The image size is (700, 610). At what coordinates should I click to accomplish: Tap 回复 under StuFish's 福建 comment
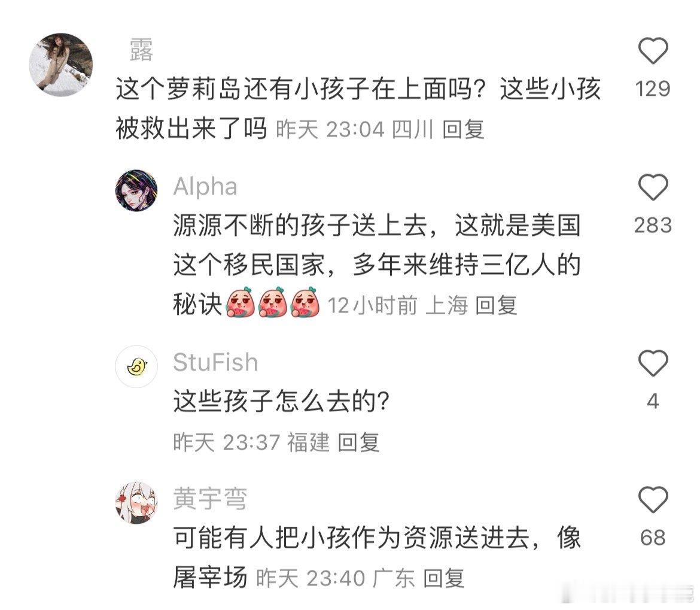[x=358, y=443]
